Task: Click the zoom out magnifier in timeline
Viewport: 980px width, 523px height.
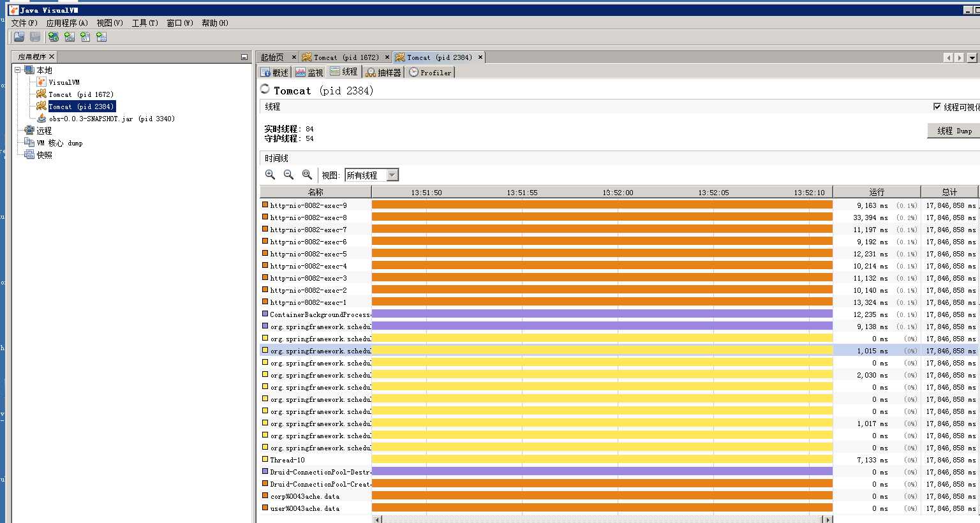Action: click(x=288, y=174)
